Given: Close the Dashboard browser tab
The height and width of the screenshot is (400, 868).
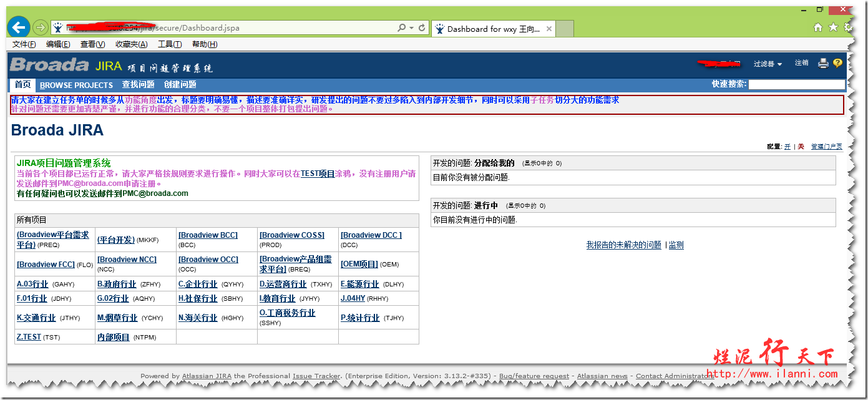Looking at the screenshot, I should pos(549,29).
